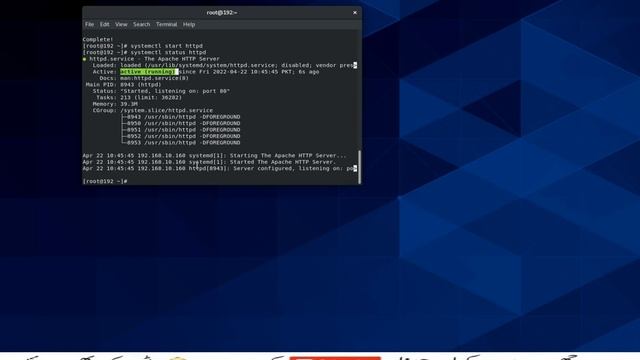This screenshot has height=360, width=640.
Task: Click the 'Memory: 39.3M' line
Action: 115,104
